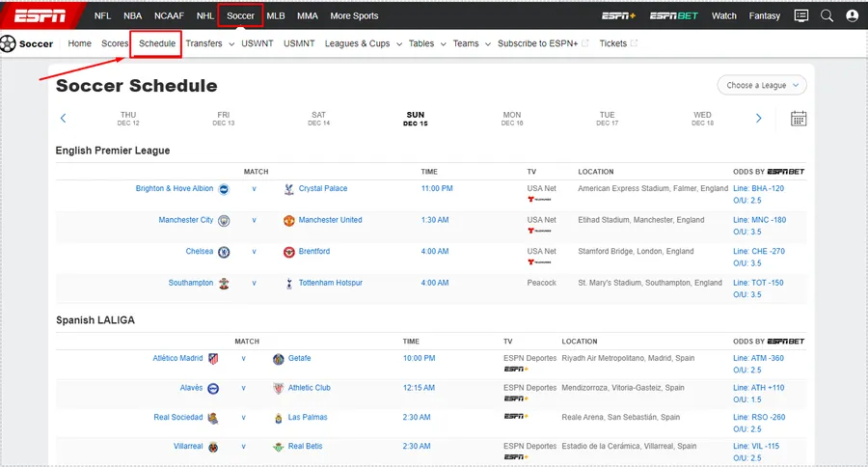Click Line: TOT -150 odds
The image size is (868, 467).
(758, 283)
